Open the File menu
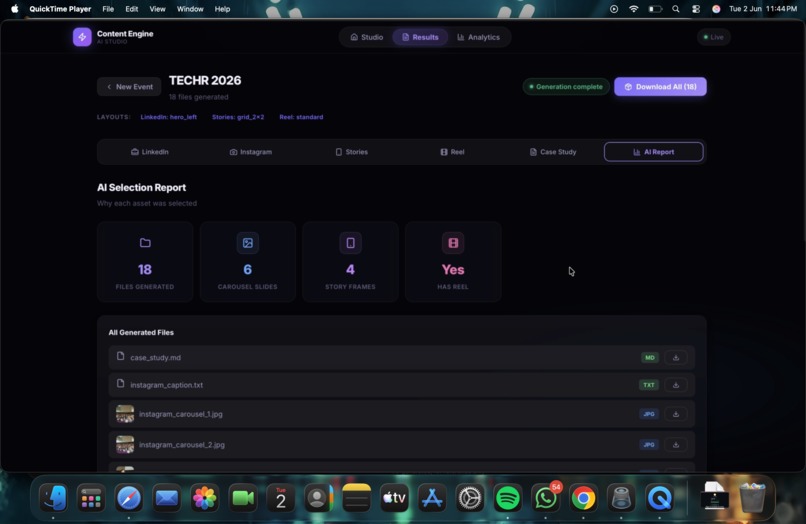 click(108, 9)
